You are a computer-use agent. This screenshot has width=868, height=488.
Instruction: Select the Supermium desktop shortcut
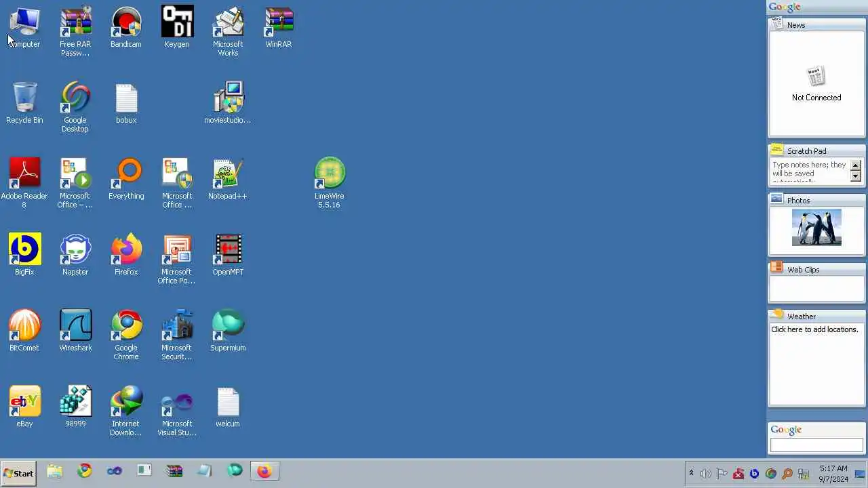click(228, 331)
